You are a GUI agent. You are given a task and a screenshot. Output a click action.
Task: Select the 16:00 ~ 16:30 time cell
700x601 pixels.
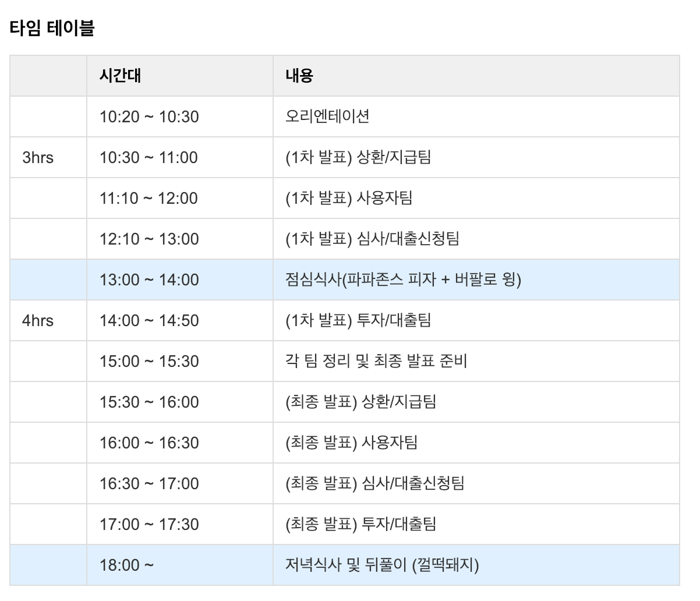click(x=180, y=443)
